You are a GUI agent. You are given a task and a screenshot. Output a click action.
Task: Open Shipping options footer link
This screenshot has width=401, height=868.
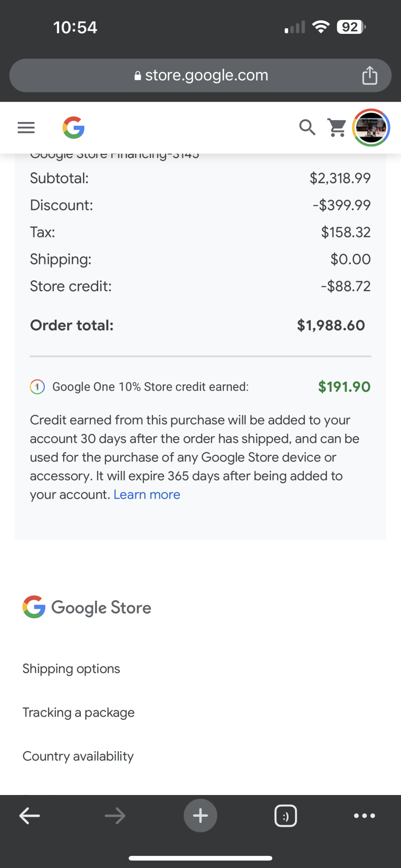tap(71, 669)
